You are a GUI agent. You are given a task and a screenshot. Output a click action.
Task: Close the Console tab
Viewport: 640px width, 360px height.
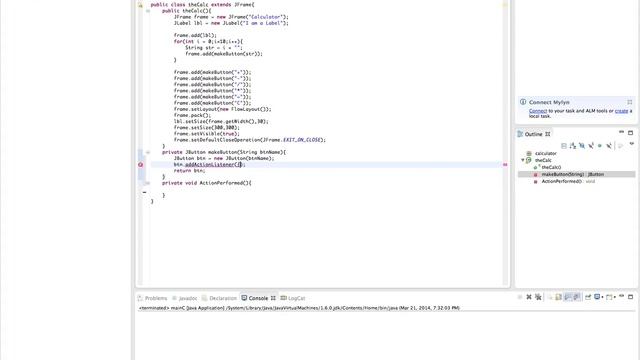point(273,298)
